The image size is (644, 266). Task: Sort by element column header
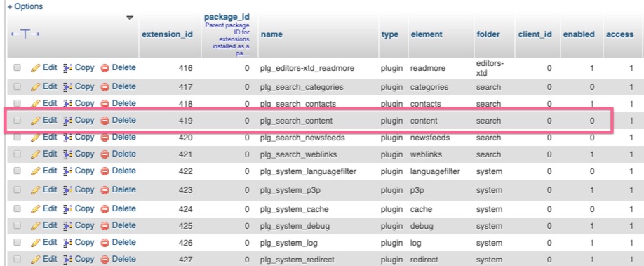tap(427, 34)
